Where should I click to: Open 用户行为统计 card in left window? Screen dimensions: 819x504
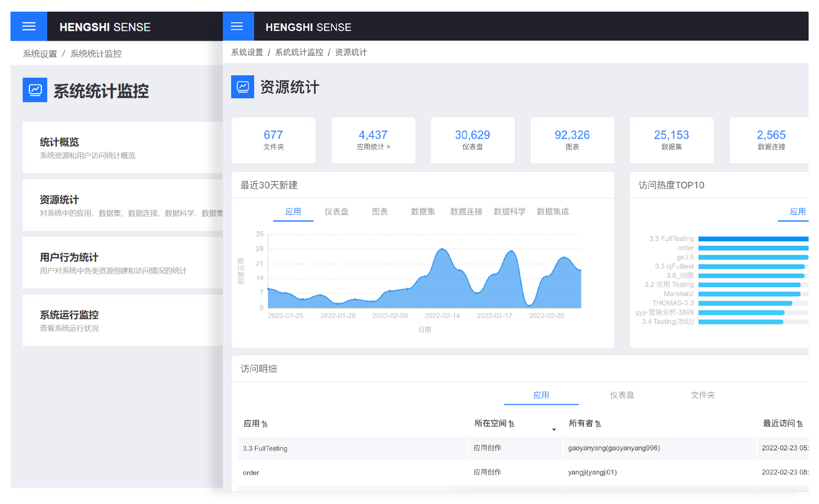coord(123,263)
